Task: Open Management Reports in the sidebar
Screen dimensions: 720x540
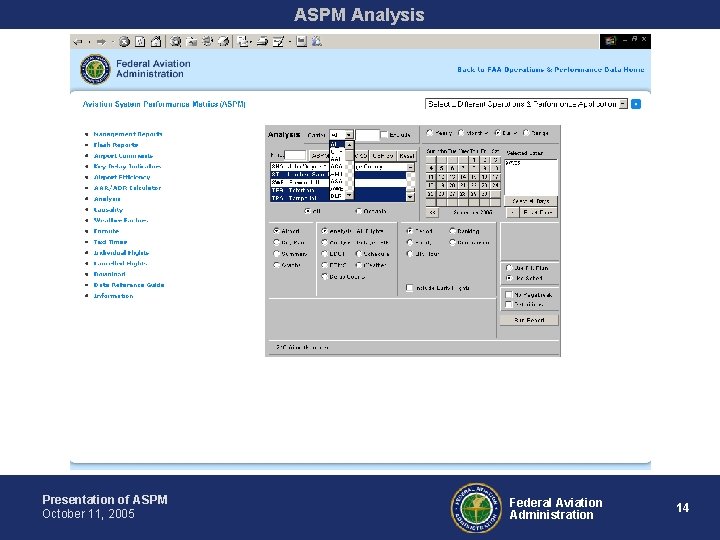Action: point(128,134)
